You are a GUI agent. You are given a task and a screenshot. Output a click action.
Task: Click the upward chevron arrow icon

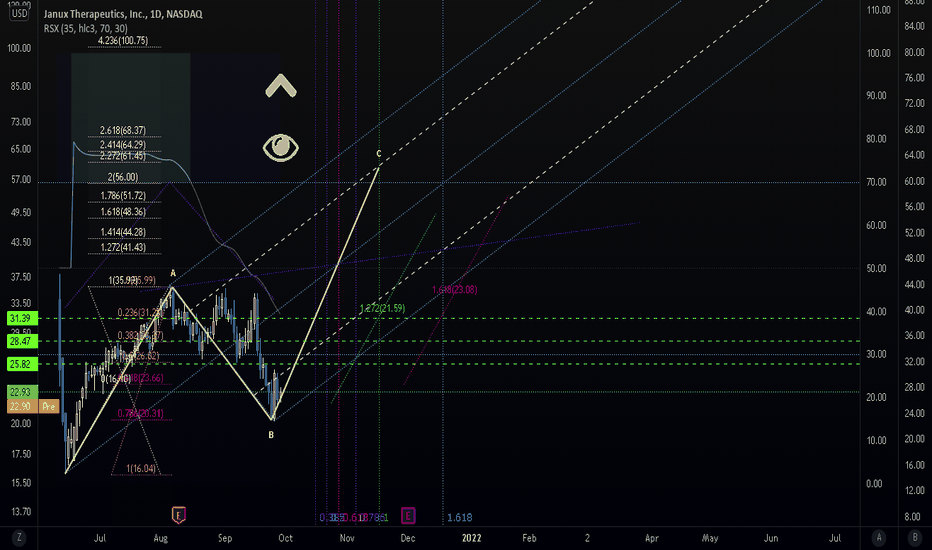[281, 87]
